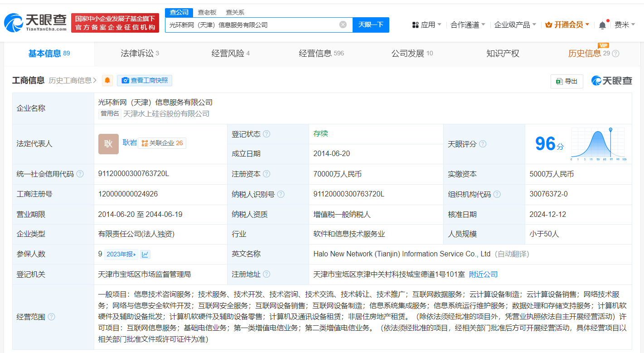Click the English name Halo New Network text

click(x=402, y=254)
